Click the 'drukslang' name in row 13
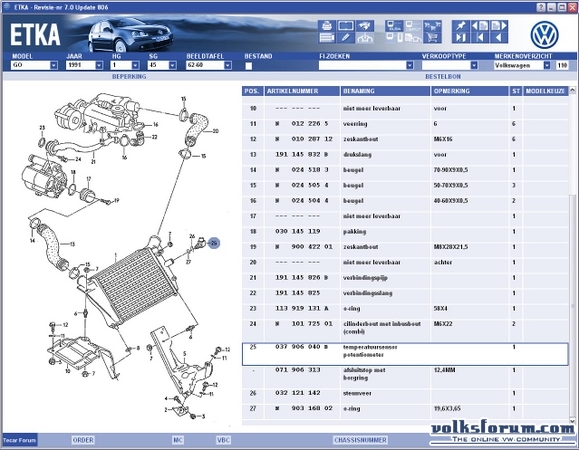 click(x=357, y=154)
